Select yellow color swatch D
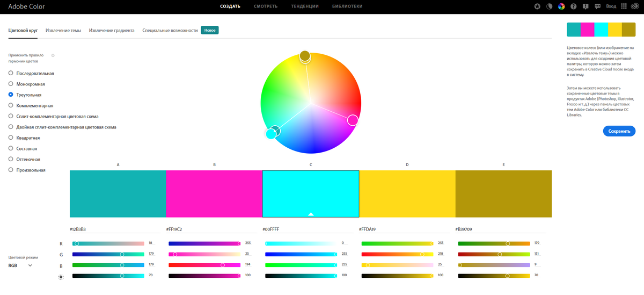The height and width of the screenshot is (295, 644). click(x=407, y=194)
